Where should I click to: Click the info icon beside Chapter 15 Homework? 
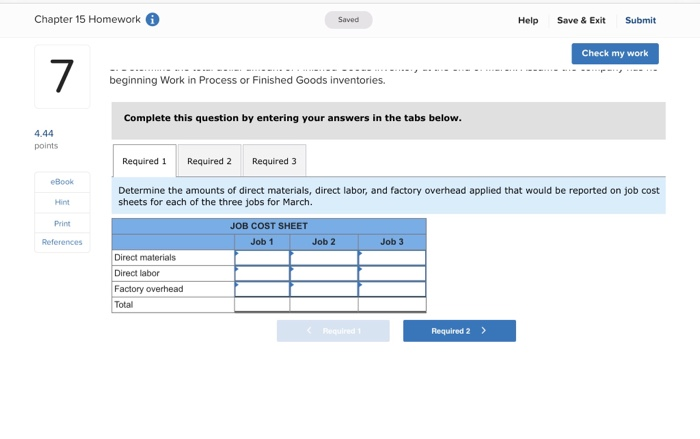click(x=152, y=20)
